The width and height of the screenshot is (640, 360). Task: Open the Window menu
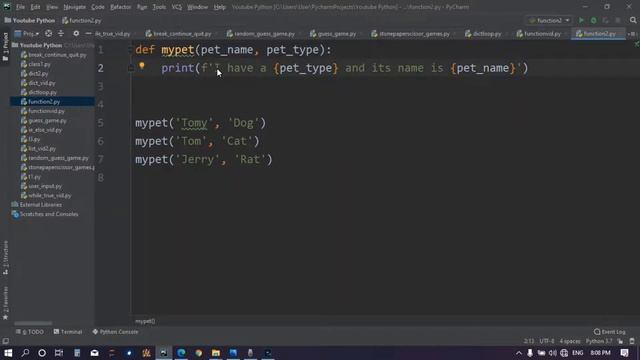pyautogui.click(x=197, y=7)
